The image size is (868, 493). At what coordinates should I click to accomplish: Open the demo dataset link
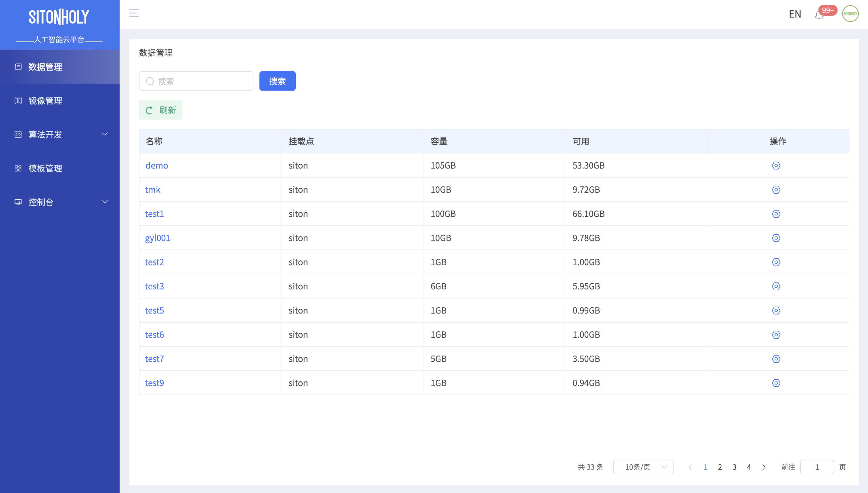click(x=157, y=165)
